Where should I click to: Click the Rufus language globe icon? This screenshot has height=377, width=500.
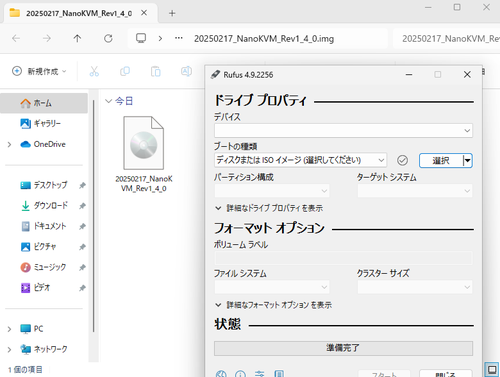tap(221, 374)
